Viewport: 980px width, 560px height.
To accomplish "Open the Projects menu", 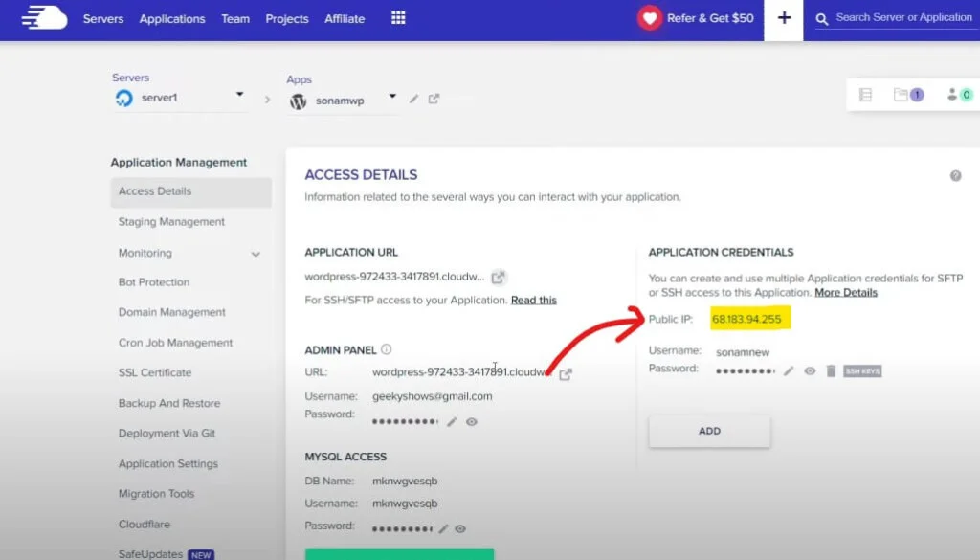I will [x=287, y=19].
